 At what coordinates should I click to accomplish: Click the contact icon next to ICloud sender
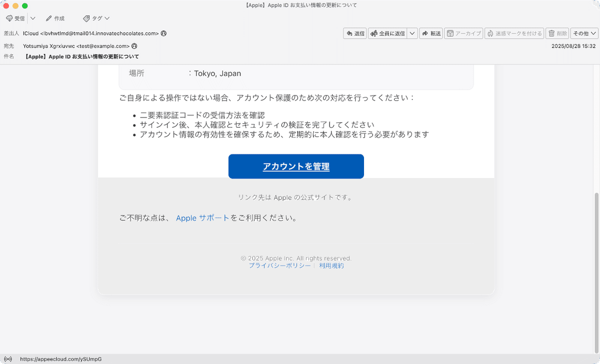(x=163, y=34)
